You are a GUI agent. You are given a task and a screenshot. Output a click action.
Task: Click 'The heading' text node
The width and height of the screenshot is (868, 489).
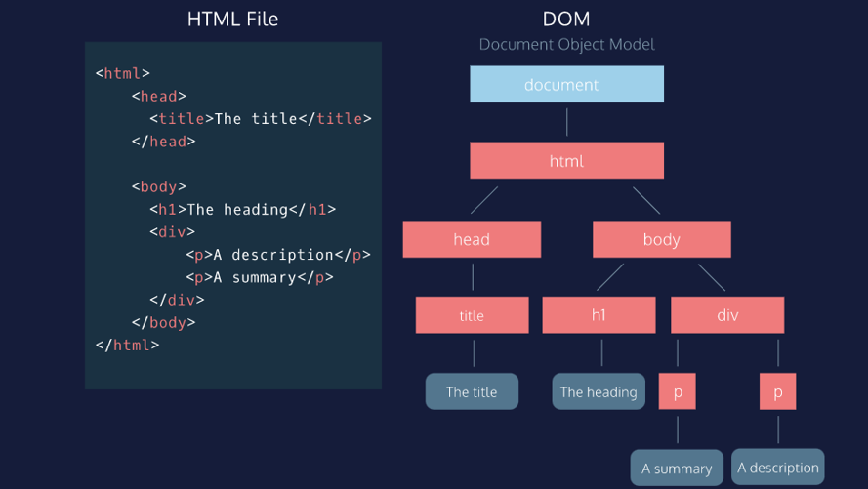coord(599,391)
